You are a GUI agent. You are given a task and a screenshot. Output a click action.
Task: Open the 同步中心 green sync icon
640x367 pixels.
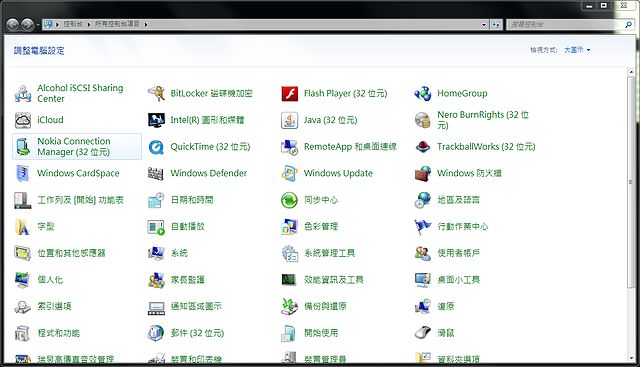click(290, 200)
